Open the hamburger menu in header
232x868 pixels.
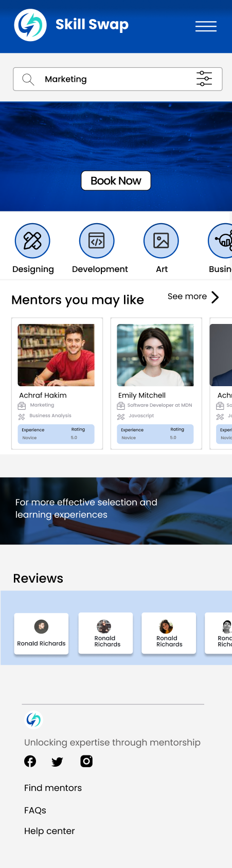[x=206, y=27]
